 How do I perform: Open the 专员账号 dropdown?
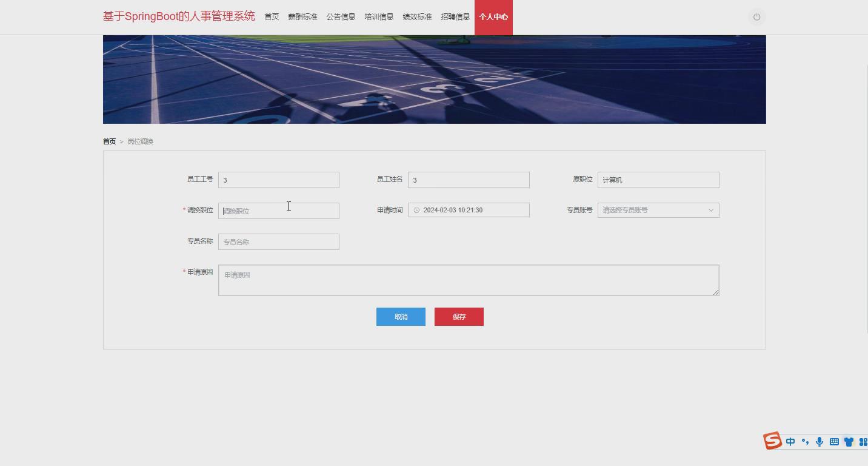pyautogui.click(x=658, y=211)
